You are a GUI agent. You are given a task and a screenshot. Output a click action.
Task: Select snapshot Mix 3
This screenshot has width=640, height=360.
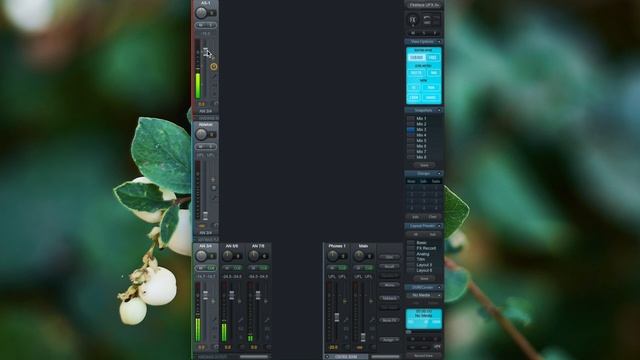pyautogui.click(x=422, y=129)
